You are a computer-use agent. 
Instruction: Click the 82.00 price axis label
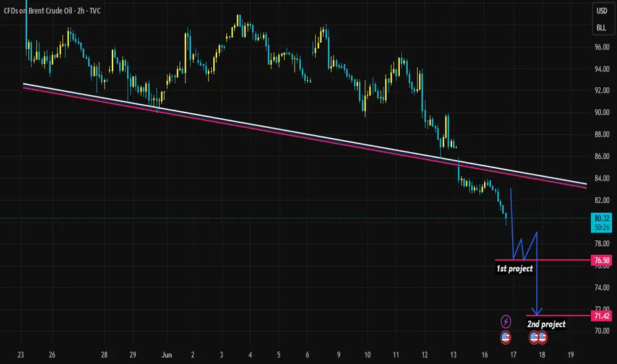tap(602, 201)
